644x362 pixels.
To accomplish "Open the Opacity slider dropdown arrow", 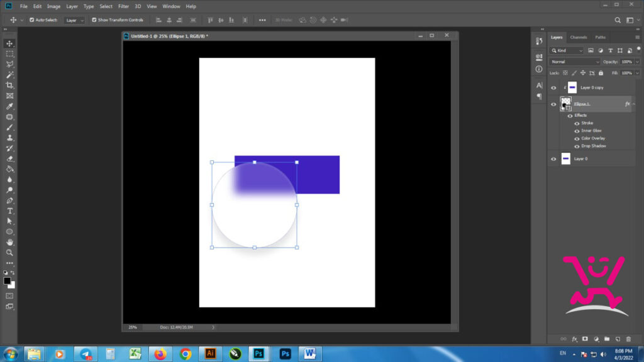I will 637,62.
